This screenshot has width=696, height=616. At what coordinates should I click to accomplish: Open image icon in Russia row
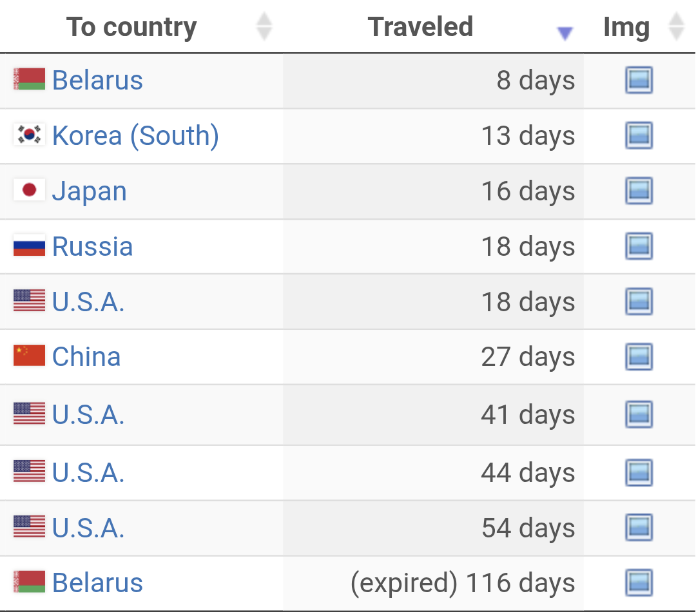point(639,247)
